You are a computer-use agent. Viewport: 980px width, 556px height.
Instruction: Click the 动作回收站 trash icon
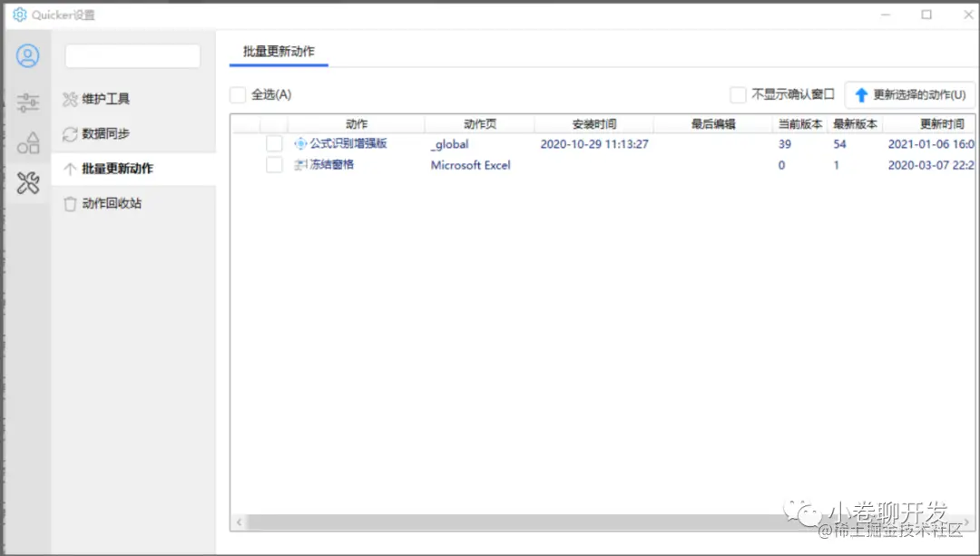coord(70,204)
